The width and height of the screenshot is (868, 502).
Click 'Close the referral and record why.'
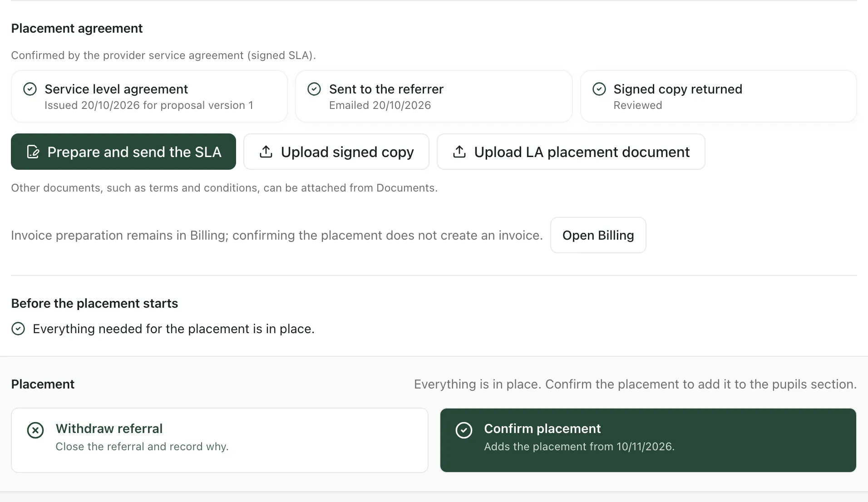tap(142, 447)
